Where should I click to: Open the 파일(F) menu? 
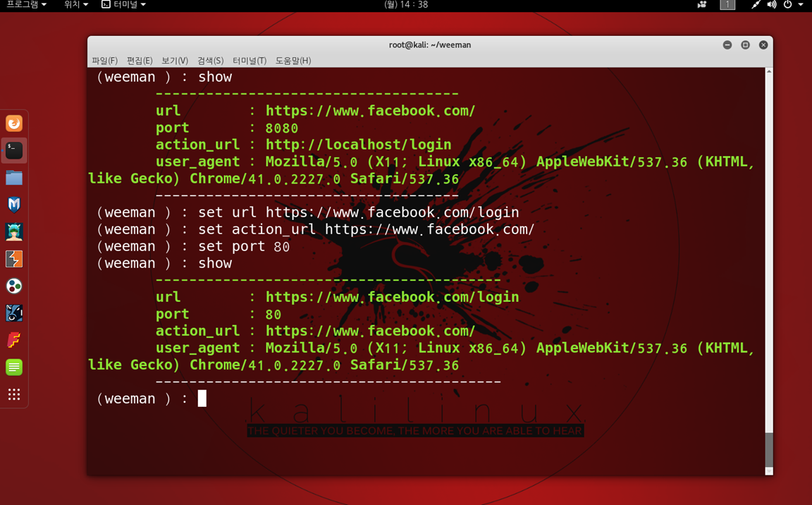click(104, 61)
